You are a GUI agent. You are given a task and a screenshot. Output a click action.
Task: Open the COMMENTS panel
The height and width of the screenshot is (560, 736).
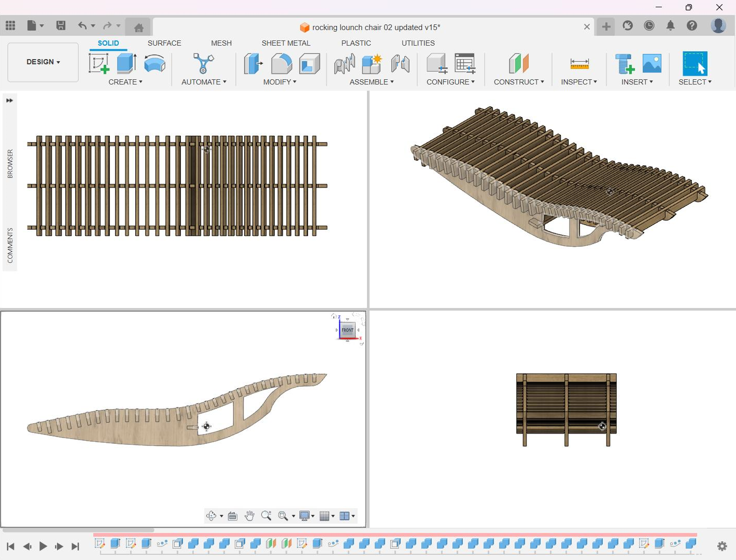click(10, 245)
